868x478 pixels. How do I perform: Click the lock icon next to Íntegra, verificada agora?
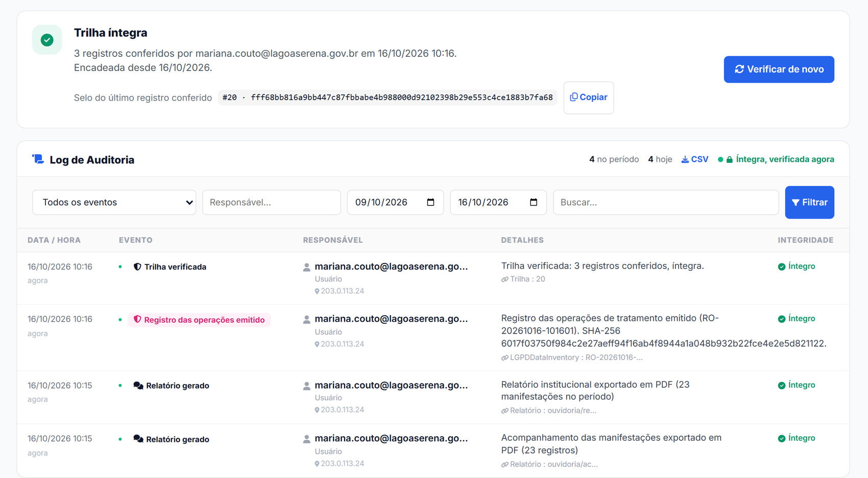730,160
